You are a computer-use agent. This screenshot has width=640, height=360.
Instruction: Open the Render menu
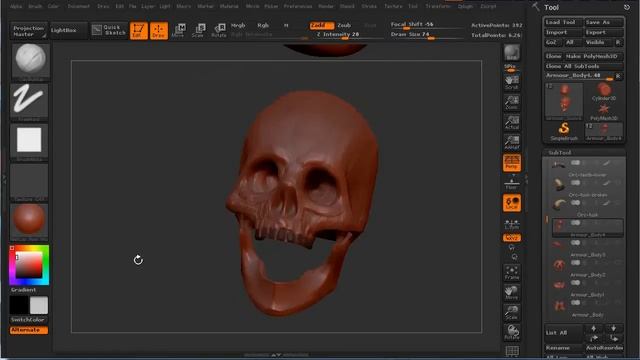[x=326, y=6]
